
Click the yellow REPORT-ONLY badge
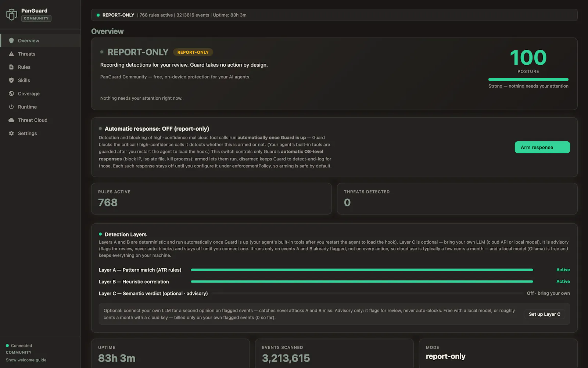[x=193, y=52]
